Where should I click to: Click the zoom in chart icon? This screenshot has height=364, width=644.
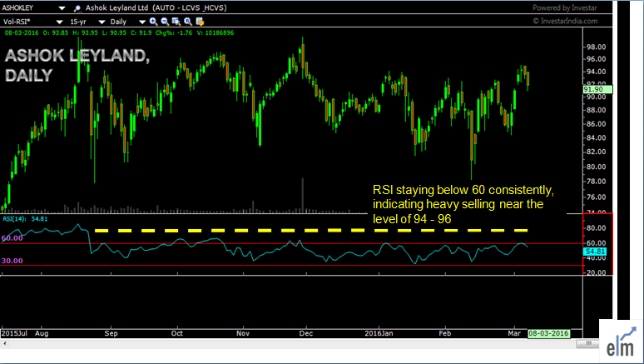pyautogui.click(x=154, y=22)
